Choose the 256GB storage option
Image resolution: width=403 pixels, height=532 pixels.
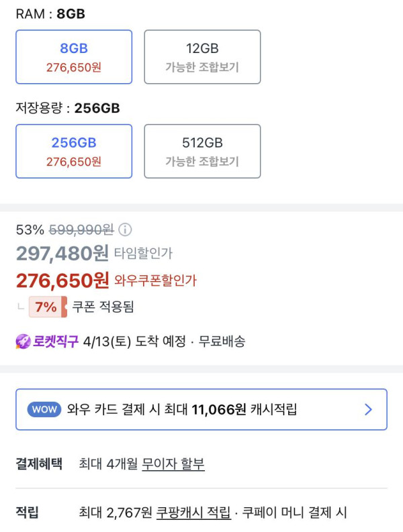[74, 151]
